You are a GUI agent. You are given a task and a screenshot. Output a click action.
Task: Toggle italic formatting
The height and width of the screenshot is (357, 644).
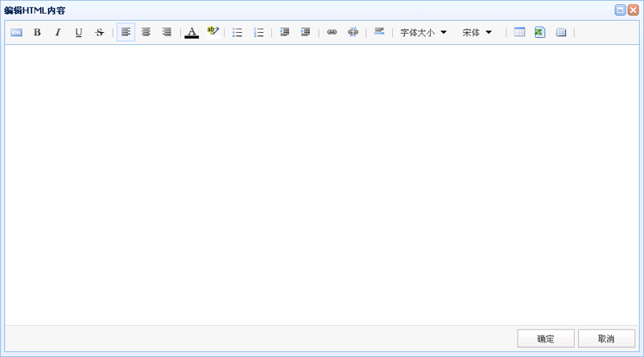click(58, 32)
